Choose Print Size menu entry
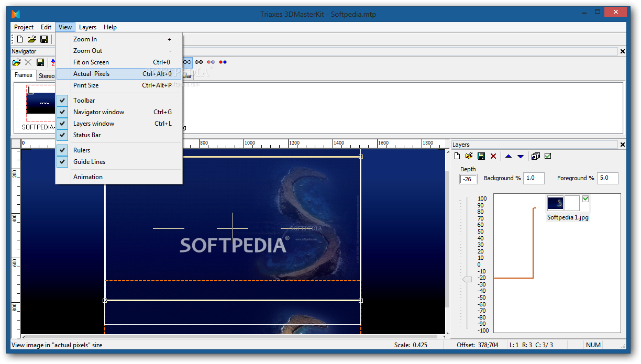641x364 pixels. pyautogui.click(x=119, y=85)
